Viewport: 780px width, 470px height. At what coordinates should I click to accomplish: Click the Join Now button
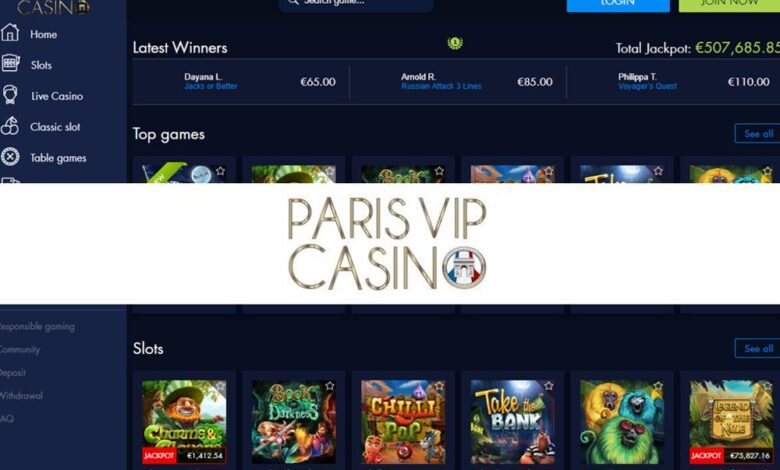729,5
